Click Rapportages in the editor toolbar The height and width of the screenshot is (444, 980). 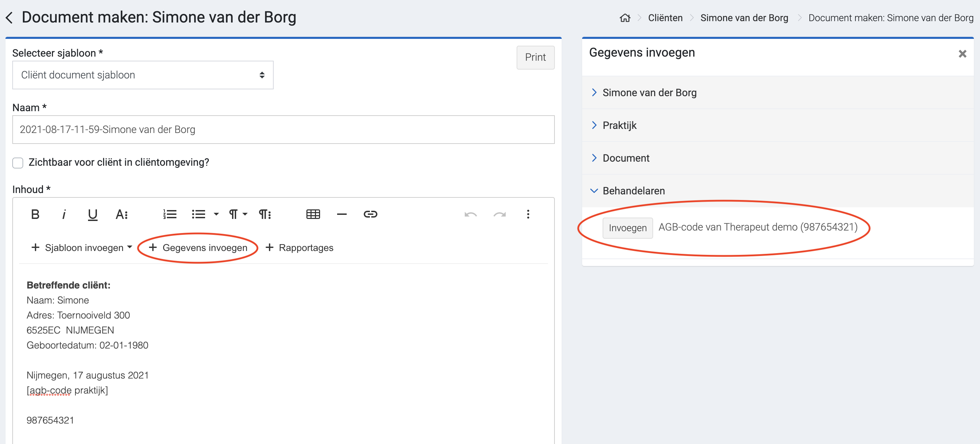299,248
